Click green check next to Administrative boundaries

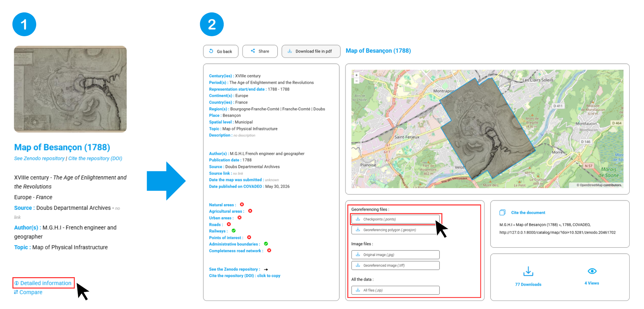266,244
